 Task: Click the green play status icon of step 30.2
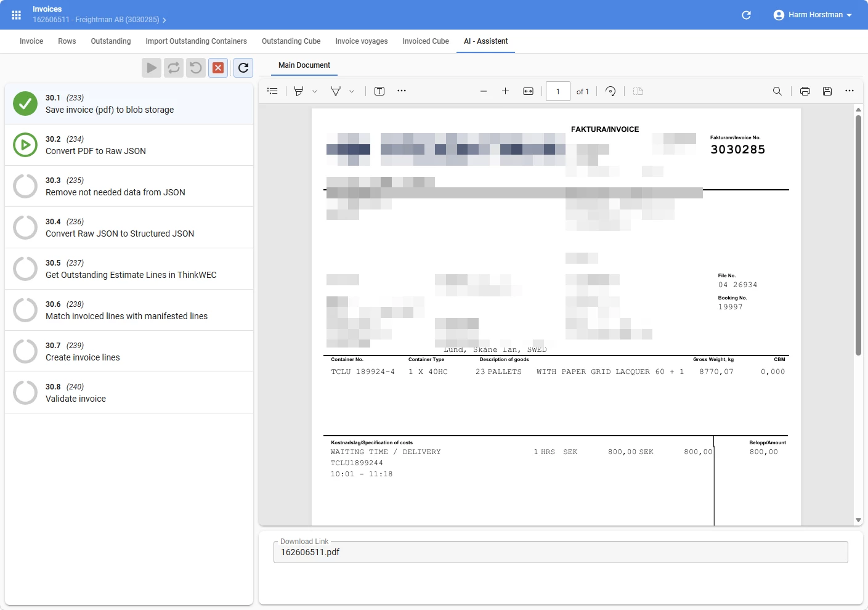pyautogui.click(x=25, y=145)
